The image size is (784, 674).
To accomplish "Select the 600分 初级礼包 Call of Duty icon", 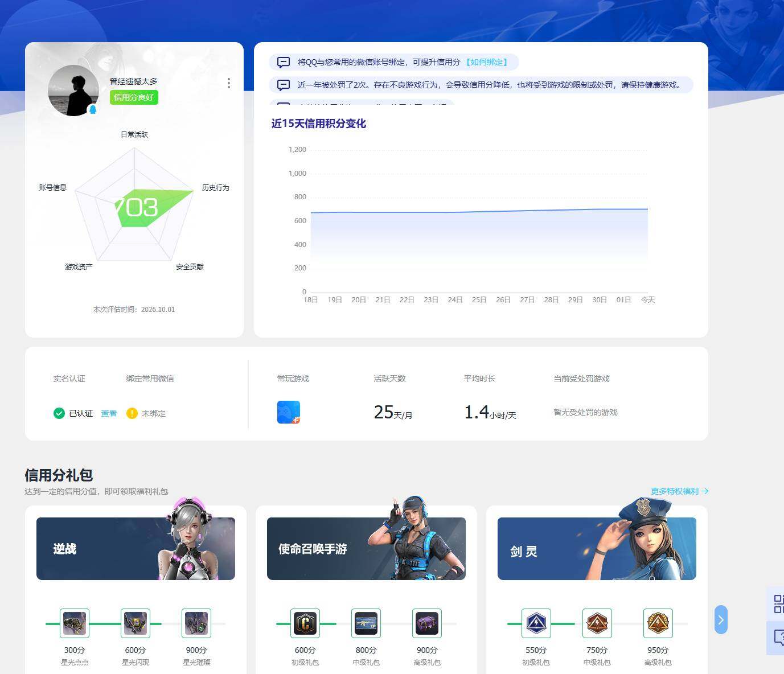I will click(305, 623).
